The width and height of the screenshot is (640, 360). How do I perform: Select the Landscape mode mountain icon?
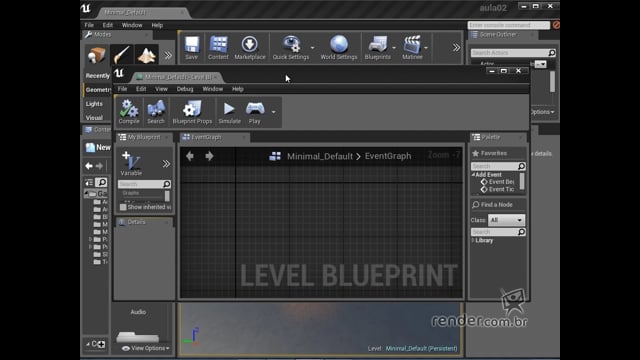click(x=147, y=55)
